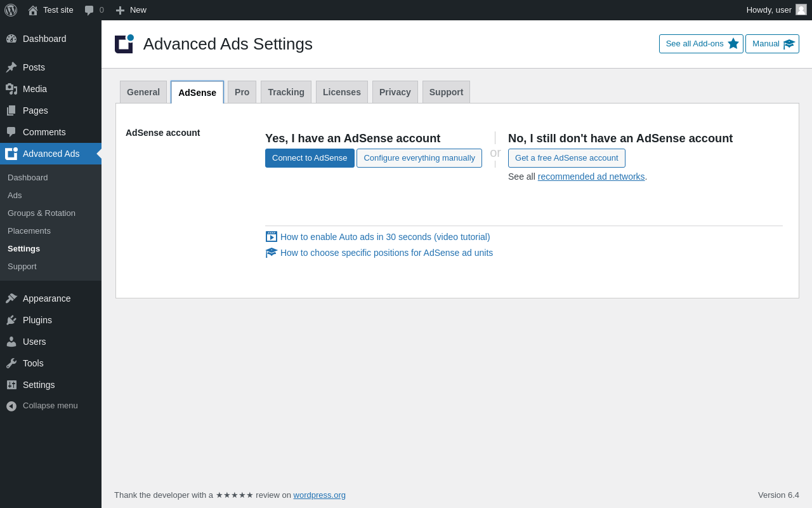Open the wordpress.org review link
This screenshot has height=508, width=812.
[320, 495]
